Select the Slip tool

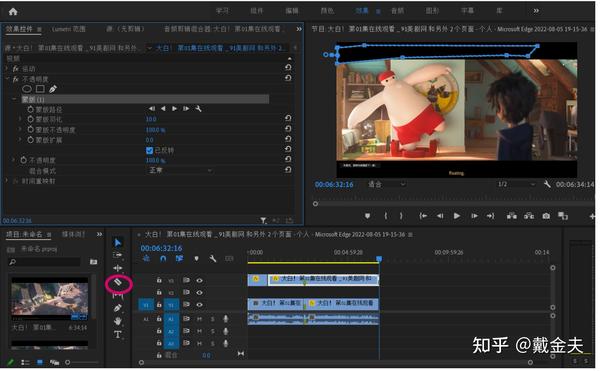point(118,295)
